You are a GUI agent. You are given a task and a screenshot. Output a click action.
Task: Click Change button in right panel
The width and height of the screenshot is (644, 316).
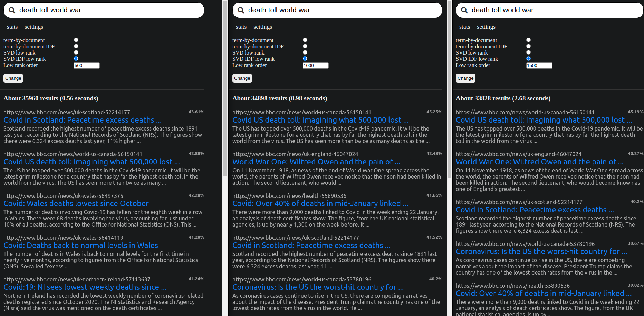point(465,78)
